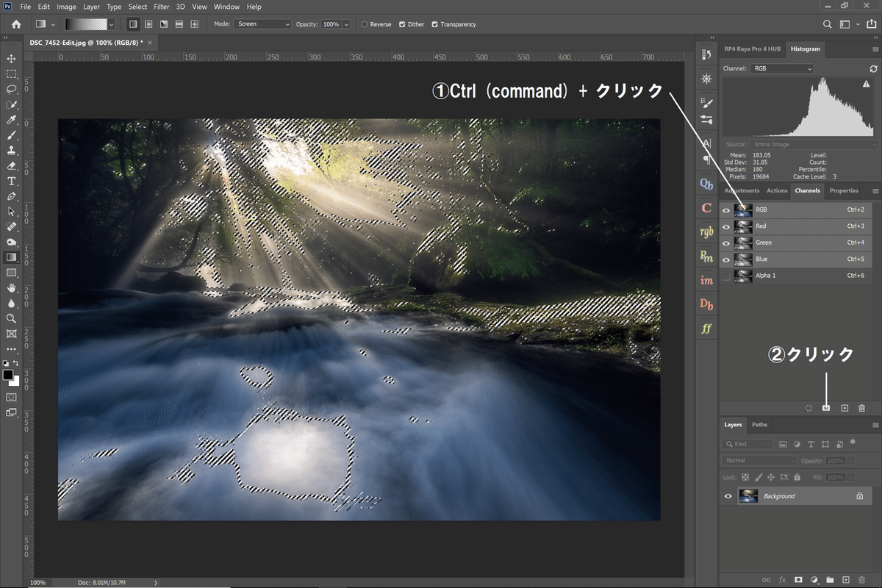
Task: Open the Normal blend mode dropdown
Action: point(759,461)
